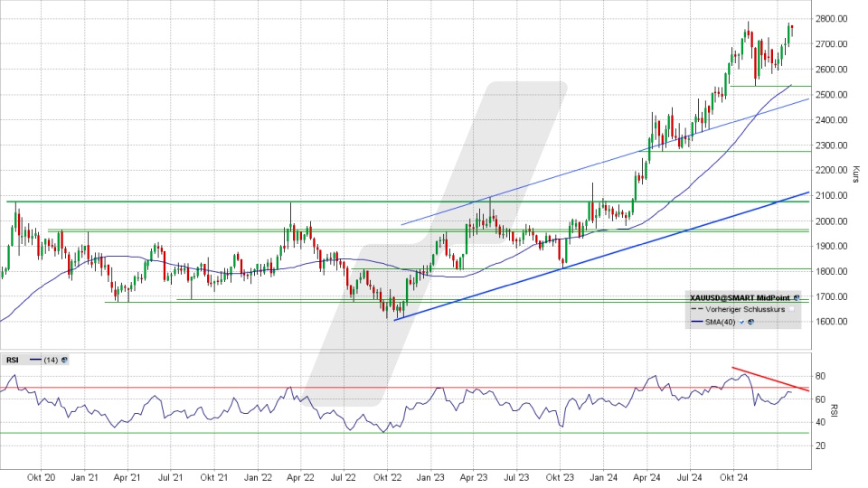The width and height of the screenshot is (868, 488).
Task: Click the RSI label in lower panel
Action: click(x=12, y=361)
